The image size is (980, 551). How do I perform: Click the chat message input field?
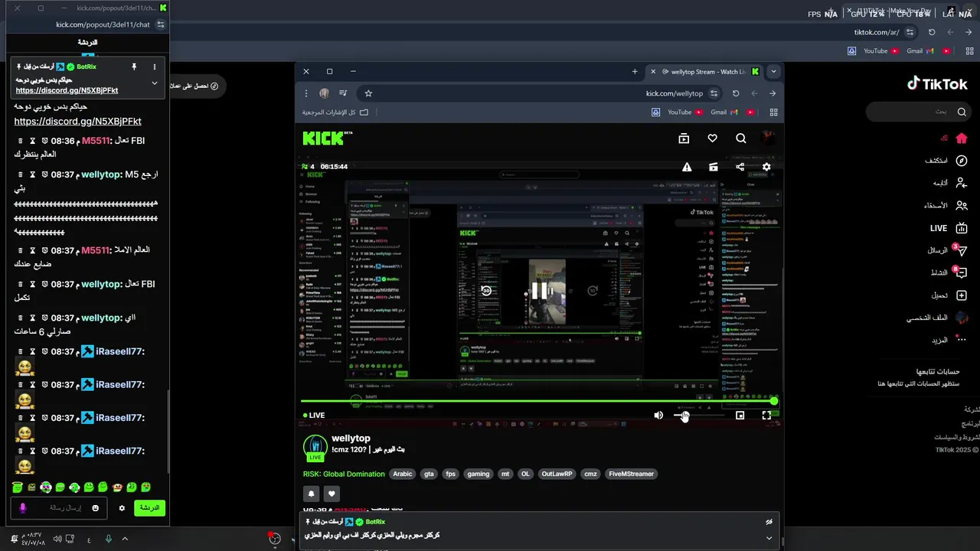pos(58,508)
